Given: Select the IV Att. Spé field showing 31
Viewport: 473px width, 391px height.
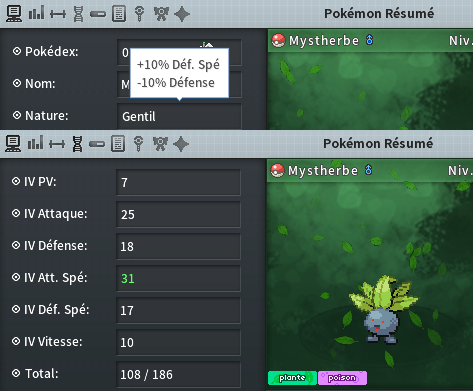Looking at the screenshot, I should (x=178, y=278).
